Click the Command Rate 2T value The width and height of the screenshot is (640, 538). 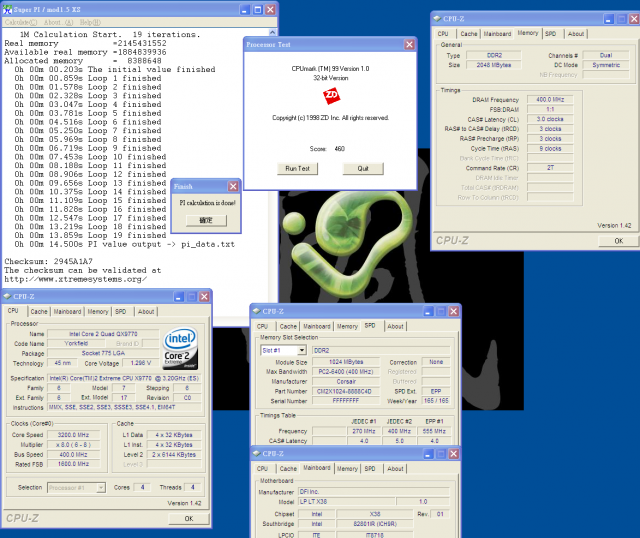(550, 168)
